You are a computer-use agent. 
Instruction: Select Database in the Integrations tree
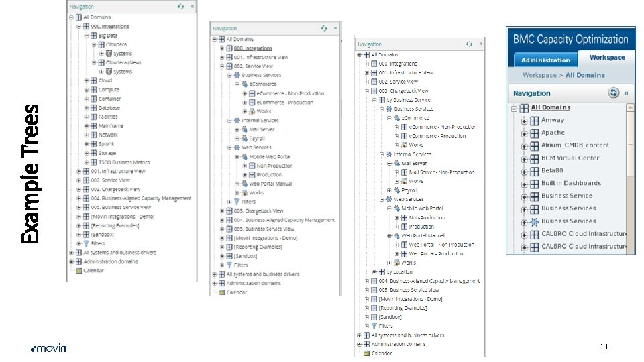[x=109, y=107]
